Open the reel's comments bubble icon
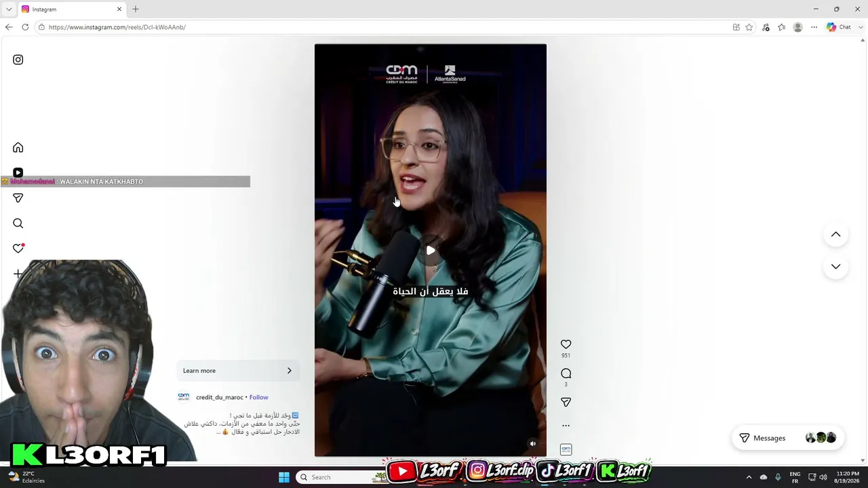 [x=566, y=373]
